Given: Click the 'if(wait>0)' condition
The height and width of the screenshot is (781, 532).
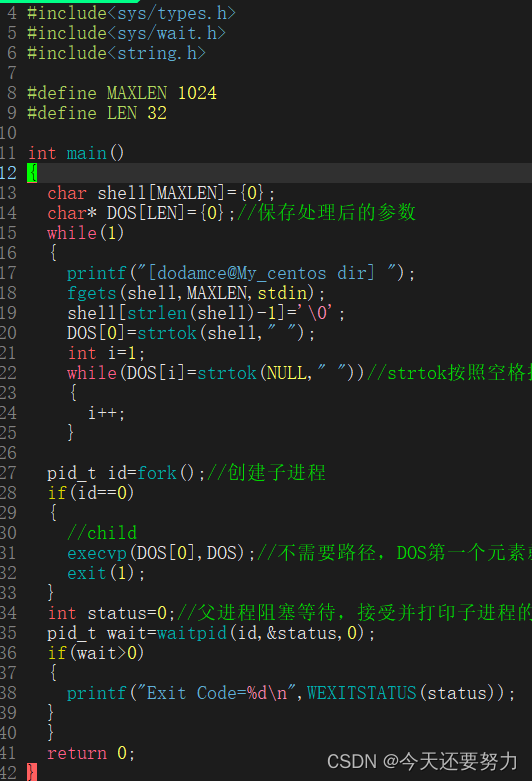Looking at the screenshot, I should [96, 653].
